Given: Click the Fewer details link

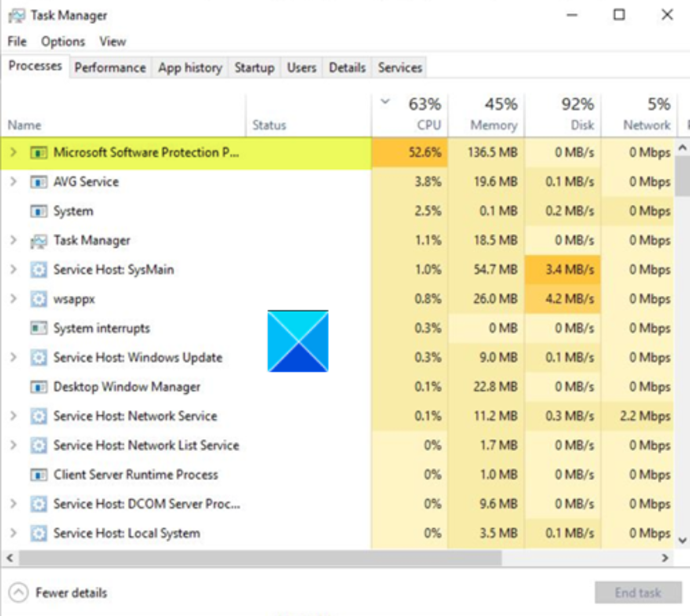Looking at the screenshot, I should click(x=71, y=592).
